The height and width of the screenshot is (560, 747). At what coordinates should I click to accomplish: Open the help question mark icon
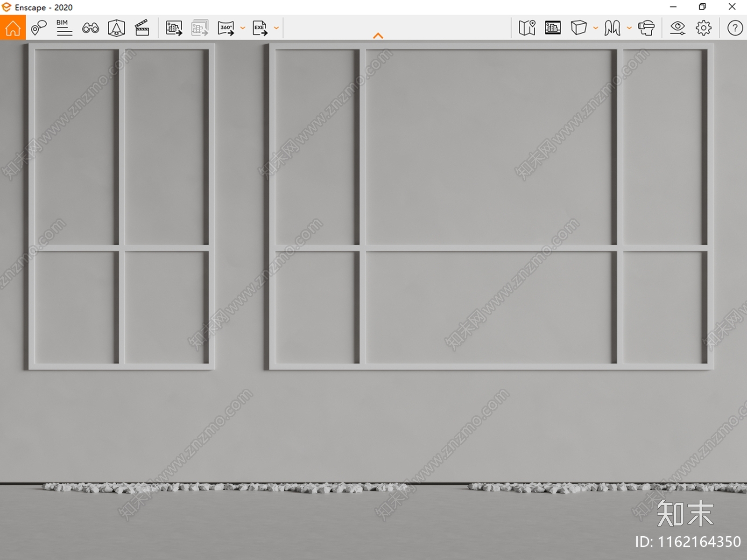[x=735, y=28]
